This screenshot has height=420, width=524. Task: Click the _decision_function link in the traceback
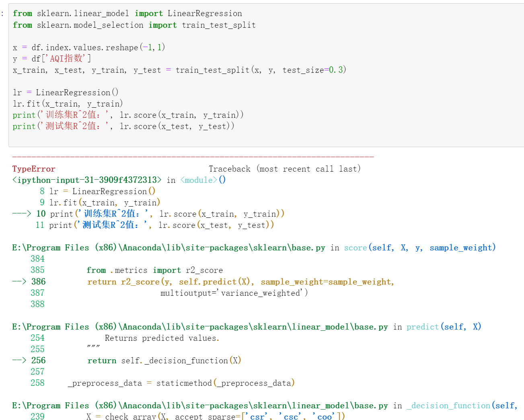tap(448, 405)
